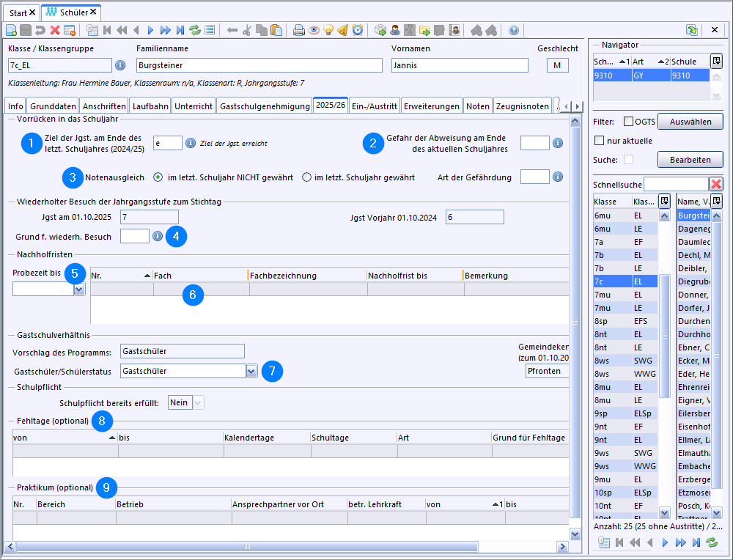Select 'im letzt. Schuljahr gewährt' radio button

pyautogui.click(x=307, y=177)
